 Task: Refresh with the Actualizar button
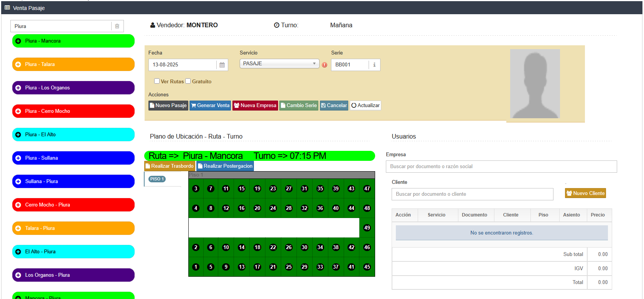(366, 106)
